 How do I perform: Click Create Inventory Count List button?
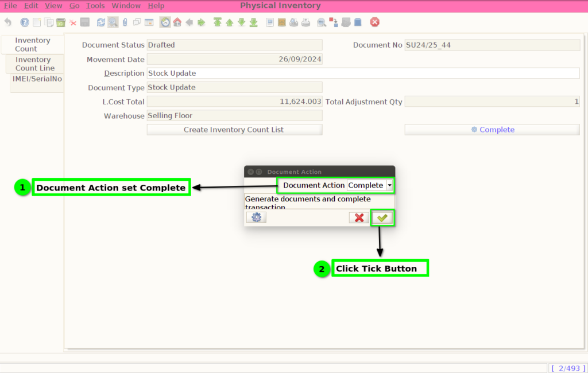(x=234, y=130)
